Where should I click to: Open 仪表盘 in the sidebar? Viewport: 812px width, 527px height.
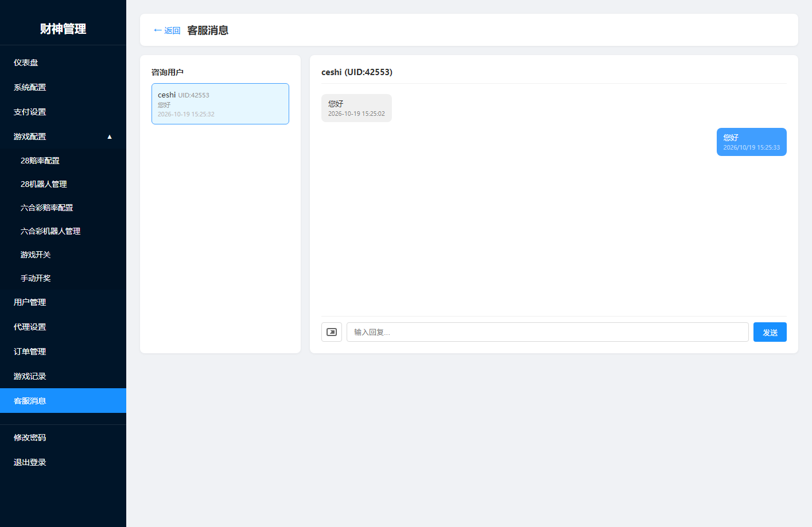click(63, 63)
